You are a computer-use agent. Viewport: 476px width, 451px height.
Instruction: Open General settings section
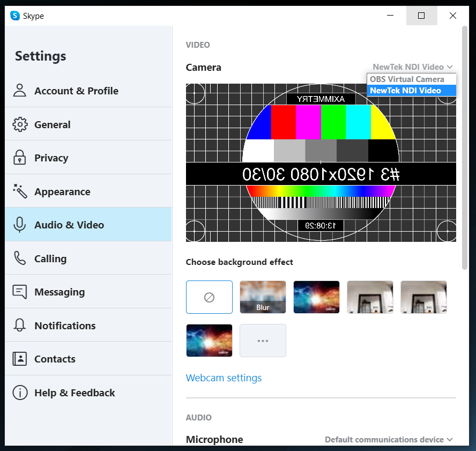click(x=88, y=124)
